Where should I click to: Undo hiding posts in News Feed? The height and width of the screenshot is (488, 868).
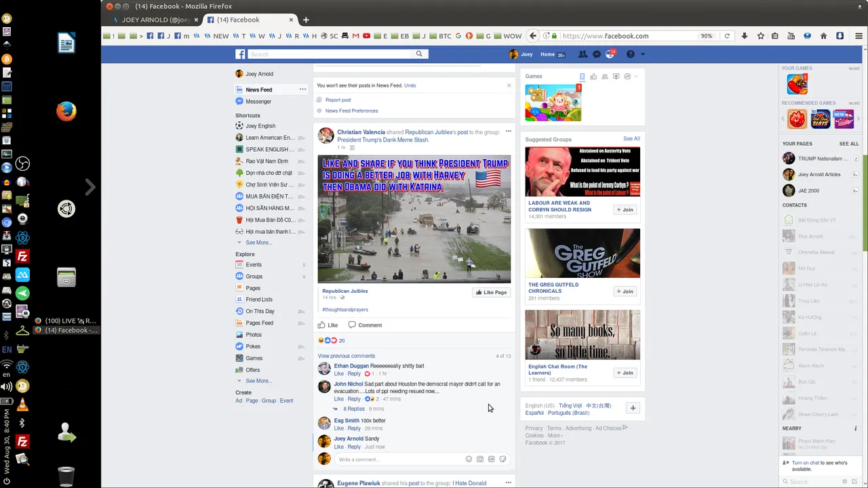tap(410, 85)
